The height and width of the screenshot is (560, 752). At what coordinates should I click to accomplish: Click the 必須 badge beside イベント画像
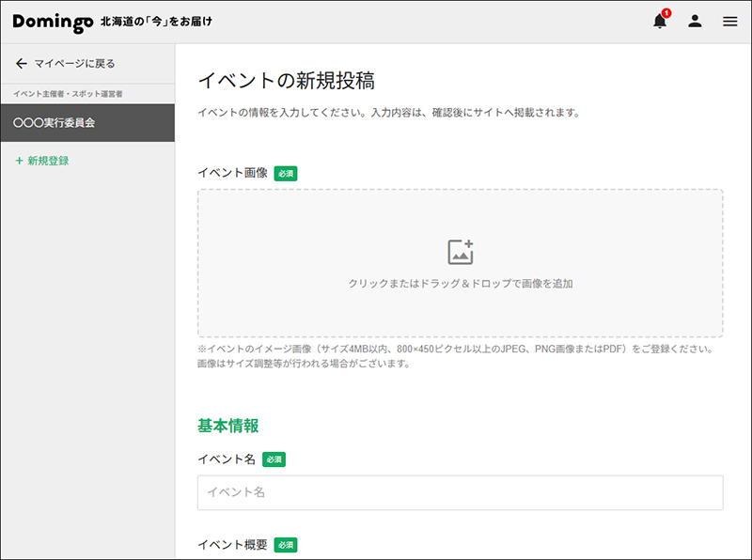(x=286, y=173)
